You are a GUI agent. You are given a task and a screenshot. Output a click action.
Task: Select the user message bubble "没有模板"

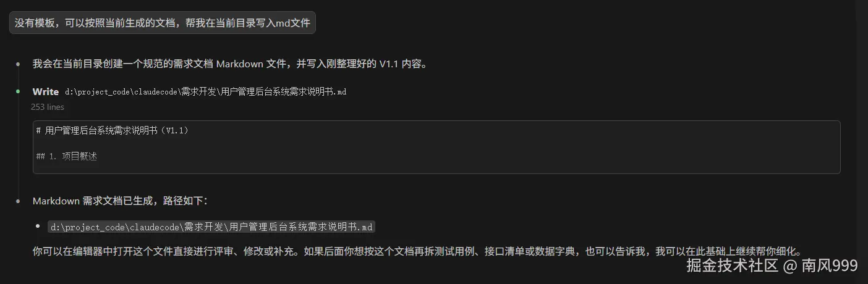163,22
